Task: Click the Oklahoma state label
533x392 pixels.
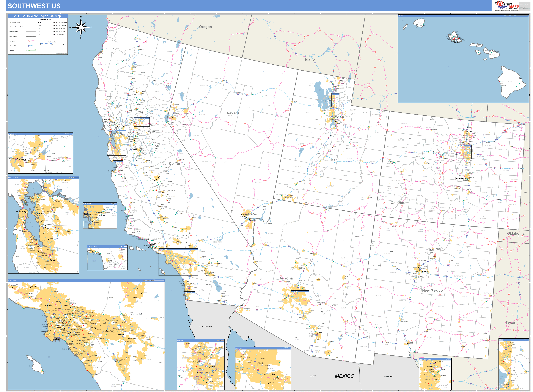Action: pyautogui.click(x=516, y=233)
